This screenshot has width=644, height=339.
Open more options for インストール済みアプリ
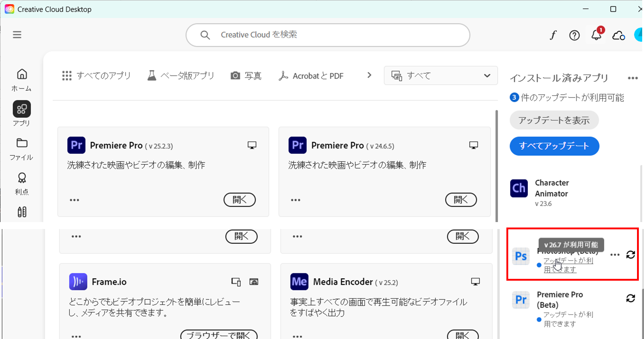632,78
